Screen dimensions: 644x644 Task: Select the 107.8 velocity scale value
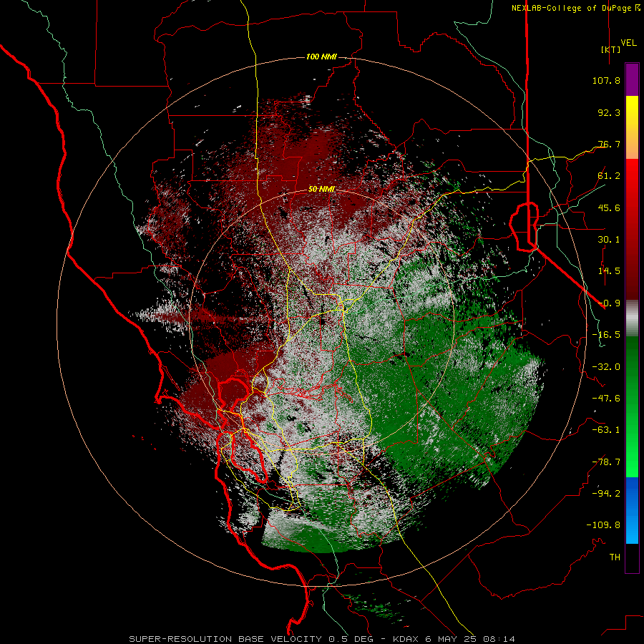click(x=606, y=80)
